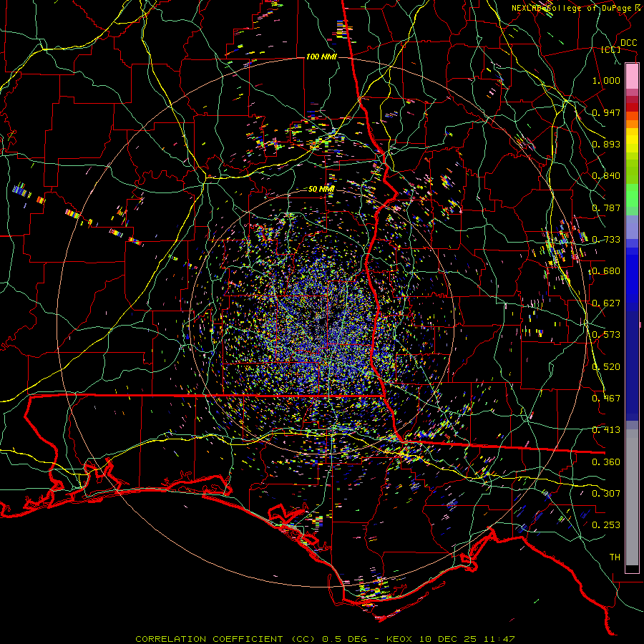
Task: Click the 0.413 legend value
Action: [x=606, y=430]
